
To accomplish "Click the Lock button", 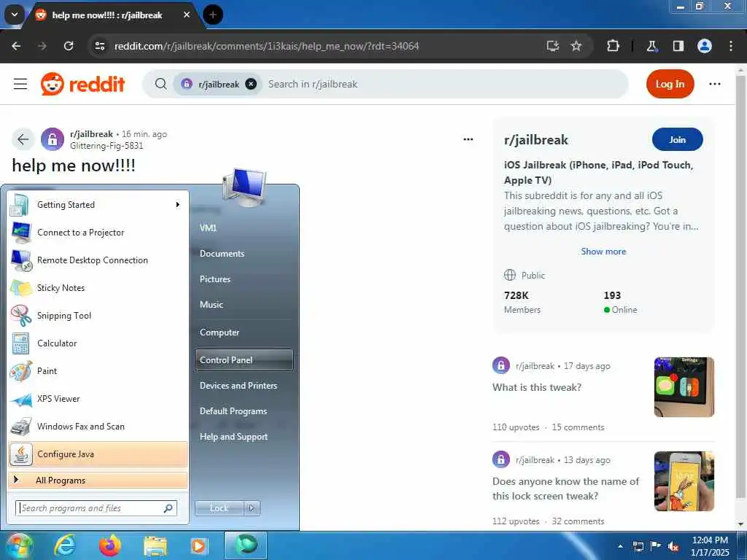I will [x=219, y=508].
